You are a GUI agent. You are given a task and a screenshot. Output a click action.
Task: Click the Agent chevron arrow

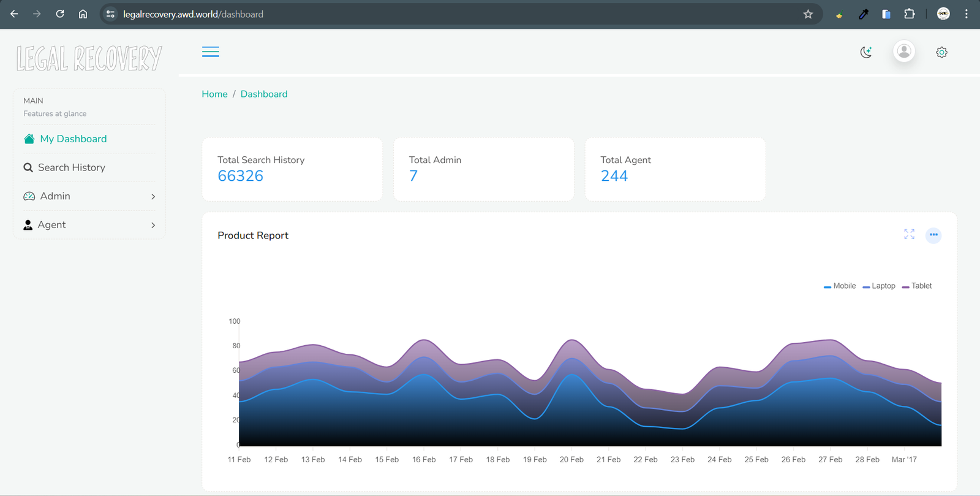pyautogui.click(x=153, y=226)
